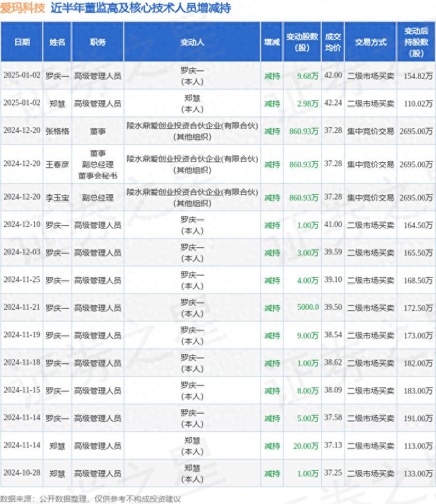
Task: Click 2695.00万 in 王春彦's row
Action: (416, 164)
